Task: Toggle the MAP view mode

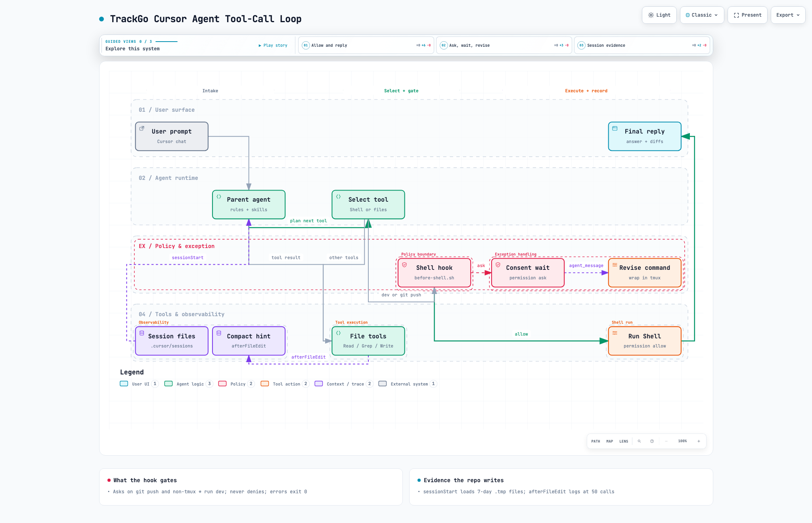Action: pos(610,441)
